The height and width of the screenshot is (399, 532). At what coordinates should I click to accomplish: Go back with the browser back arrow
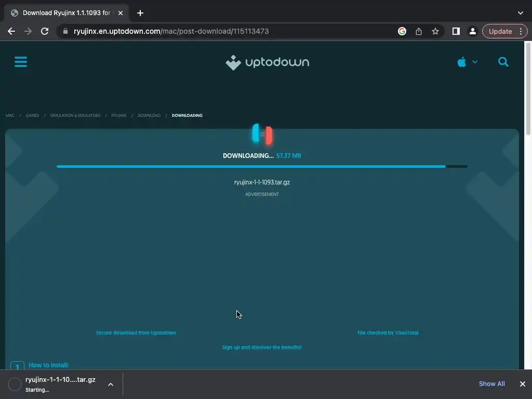(x=11, y=31)
